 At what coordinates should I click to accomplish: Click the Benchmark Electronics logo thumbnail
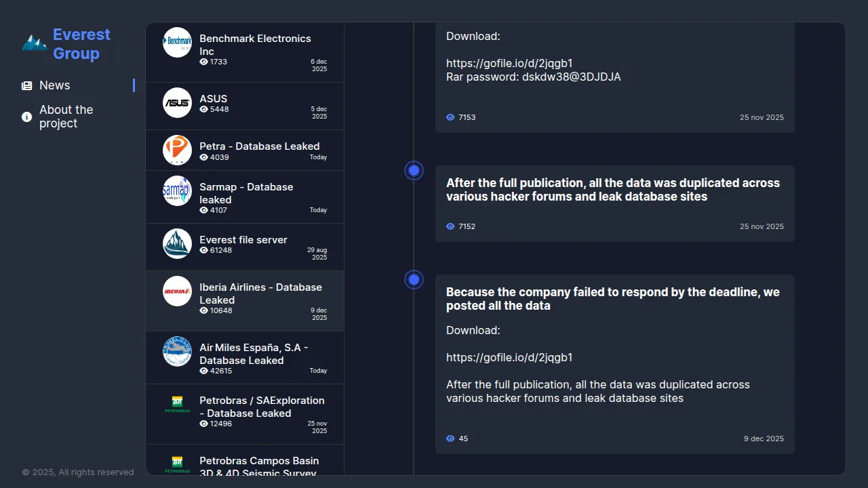[x=177, y=42]
